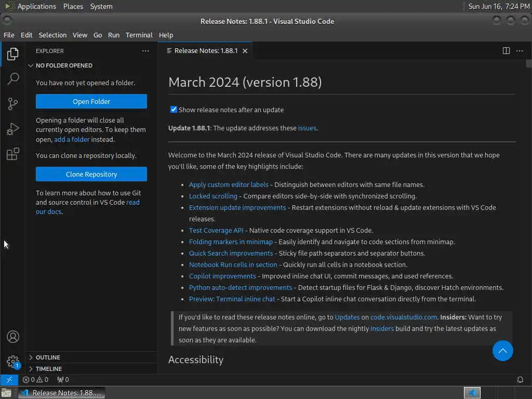The image size is (532, 399).
Task: Open Apply custom editor labels link
Action: pos(229,184)
